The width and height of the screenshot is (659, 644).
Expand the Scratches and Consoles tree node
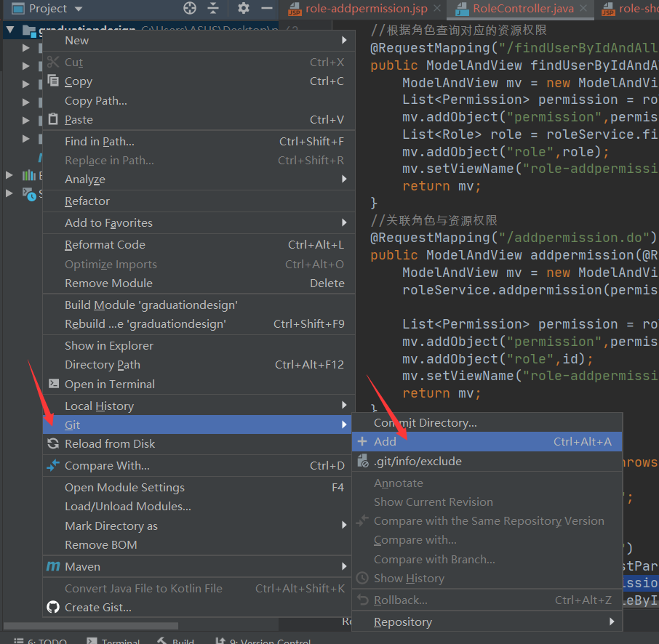click(x=9, y=193)
